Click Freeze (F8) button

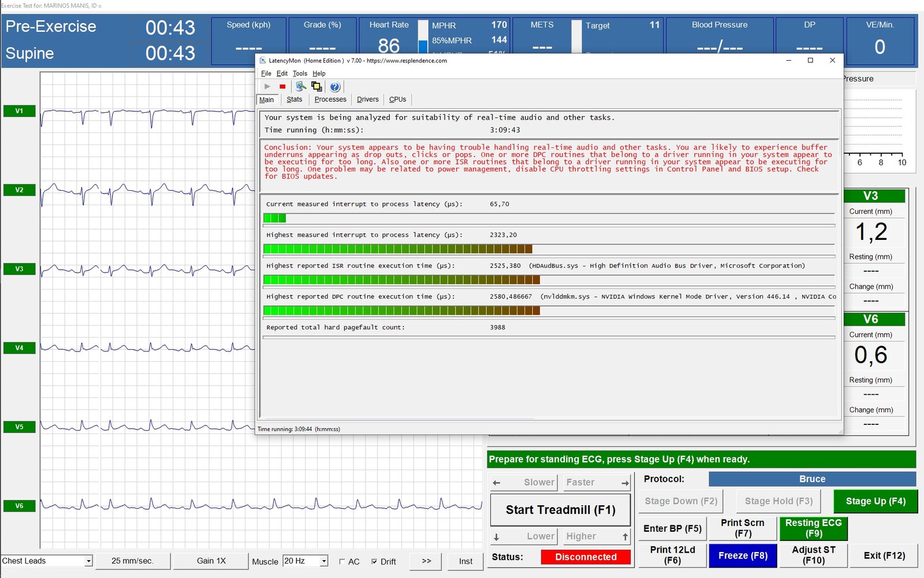[x=743, y=555]
